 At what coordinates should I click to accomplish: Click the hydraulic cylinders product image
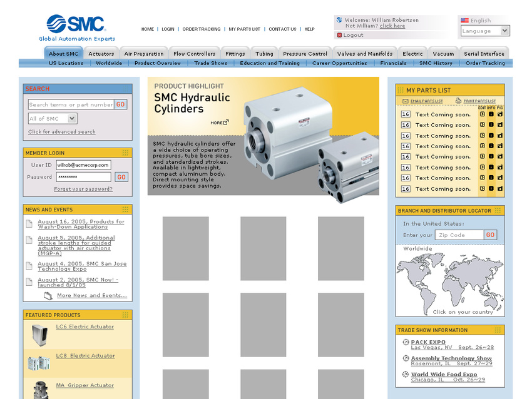point(310,144)
